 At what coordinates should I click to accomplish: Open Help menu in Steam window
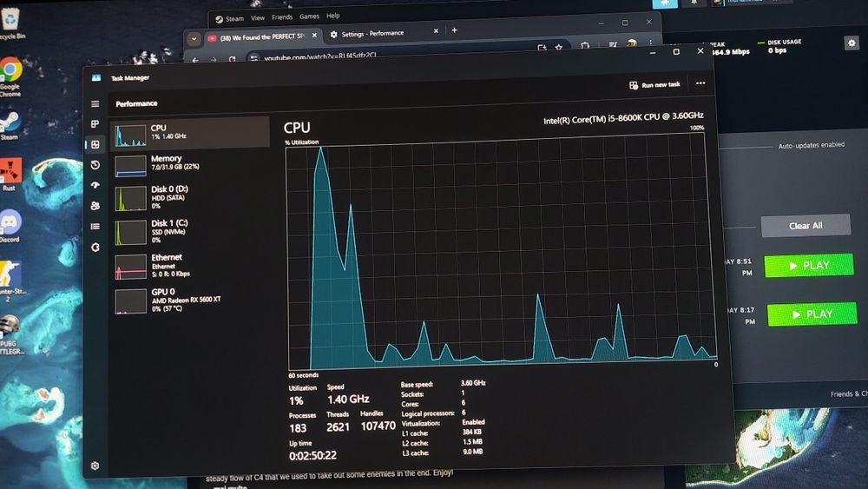pyautogui.click(x=332, y=16)
